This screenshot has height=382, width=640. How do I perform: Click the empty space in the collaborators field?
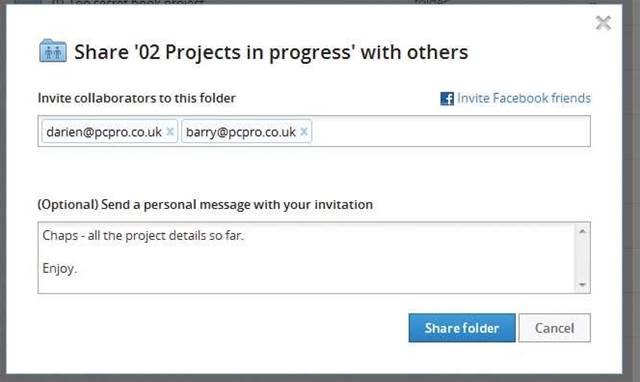point(449,131)
